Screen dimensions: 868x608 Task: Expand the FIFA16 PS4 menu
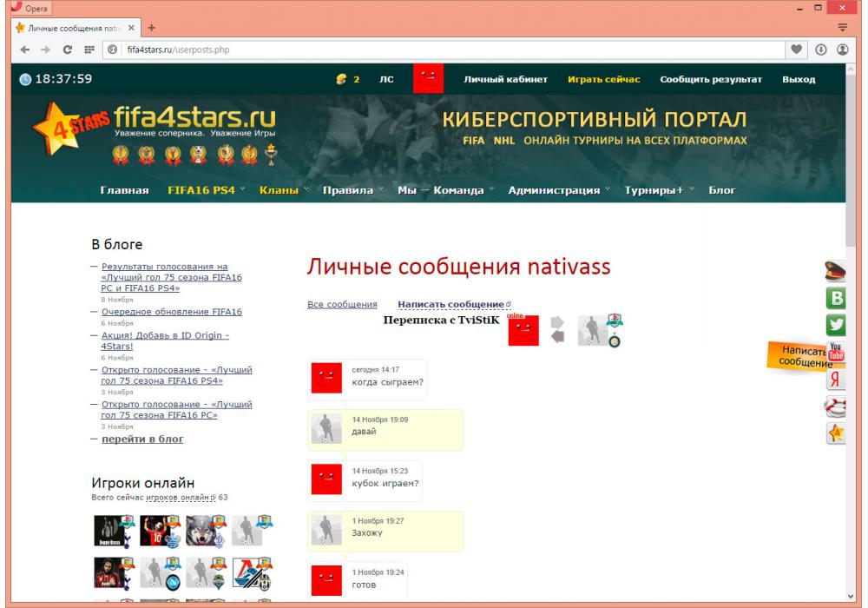pyautogui.click(x=201, y=190)
